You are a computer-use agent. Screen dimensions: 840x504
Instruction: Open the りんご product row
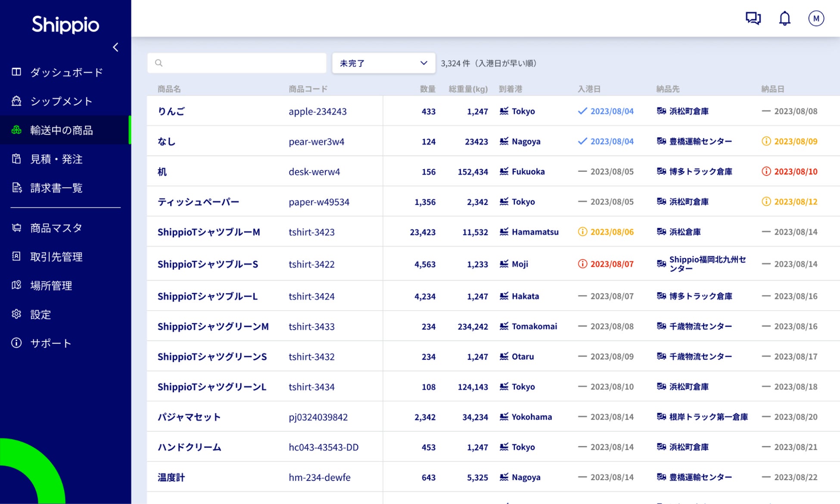[171, 111]
